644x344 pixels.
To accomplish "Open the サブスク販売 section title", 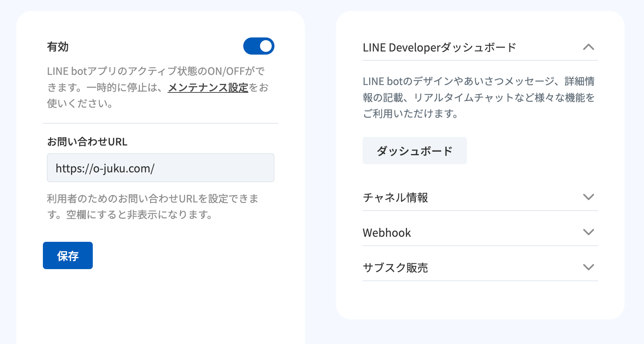I will coord(395,268).
